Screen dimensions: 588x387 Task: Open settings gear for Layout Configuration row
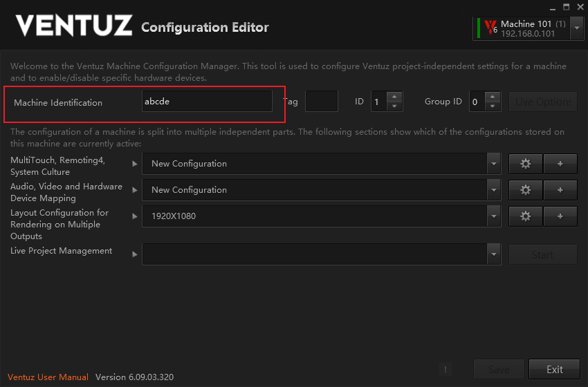525,216
